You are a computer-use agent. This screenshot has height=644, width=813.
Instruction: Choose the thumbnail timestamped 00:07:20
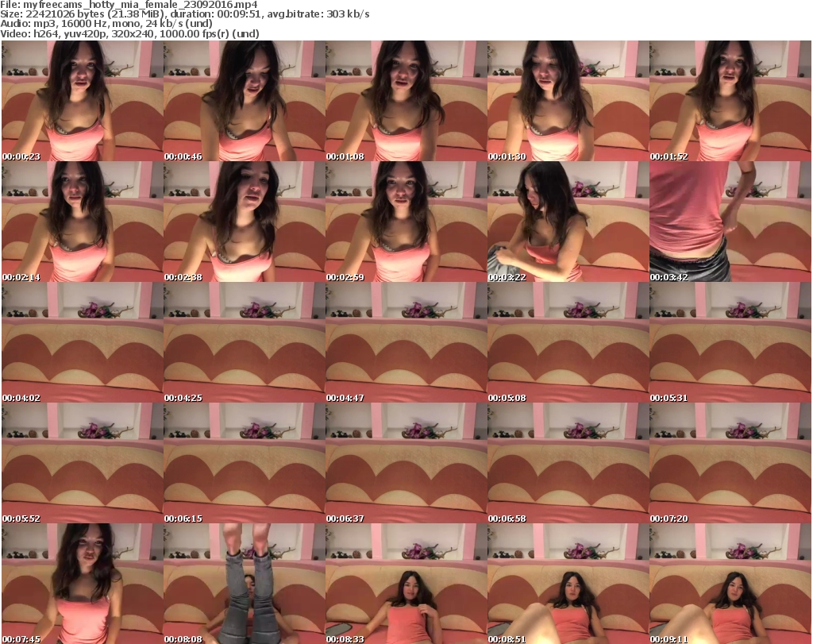point(730,463)
